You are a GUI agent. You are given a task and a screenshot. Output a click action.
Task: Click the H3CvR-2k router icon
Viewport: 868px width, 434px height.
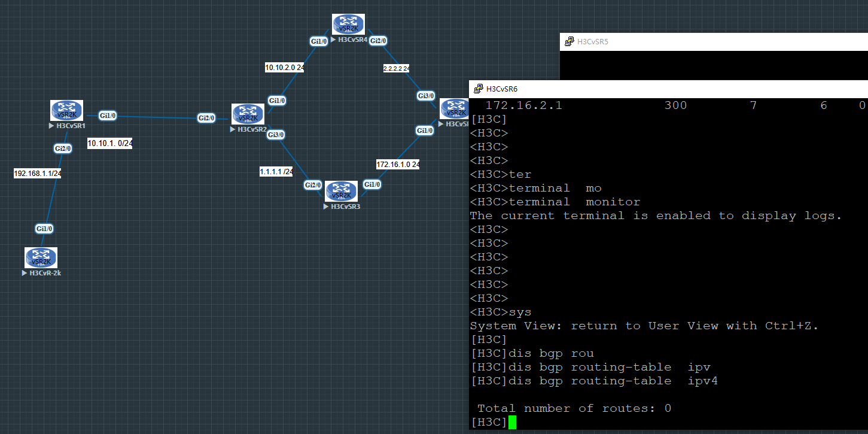click(x=41, y=257)
